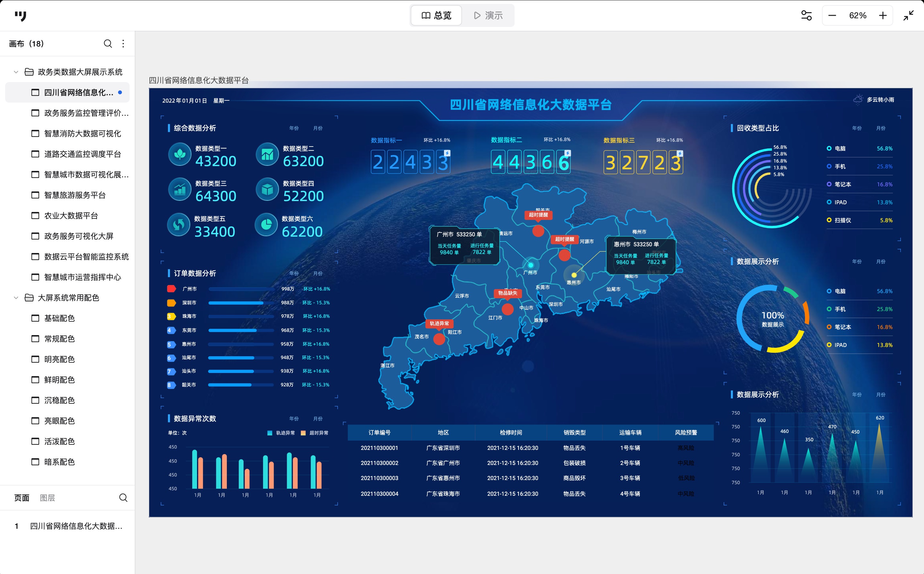Switch to 总览 overview tab
Viewport: 924px width, 574px height.
(x=436, y=16)
